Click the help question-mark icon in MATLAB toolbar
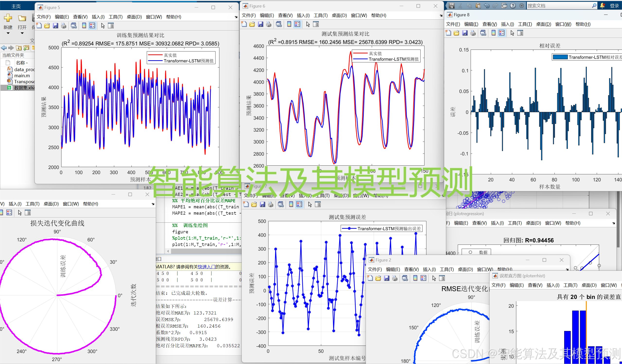This screenshot has width=622, height=364. pos(513,5)
